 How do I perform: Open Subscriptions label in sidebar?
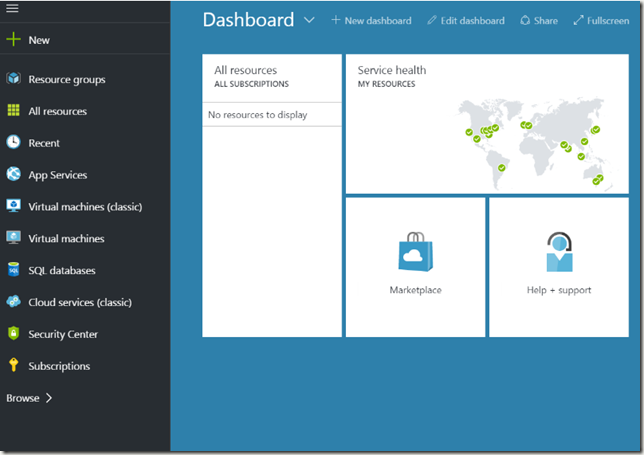59,366
